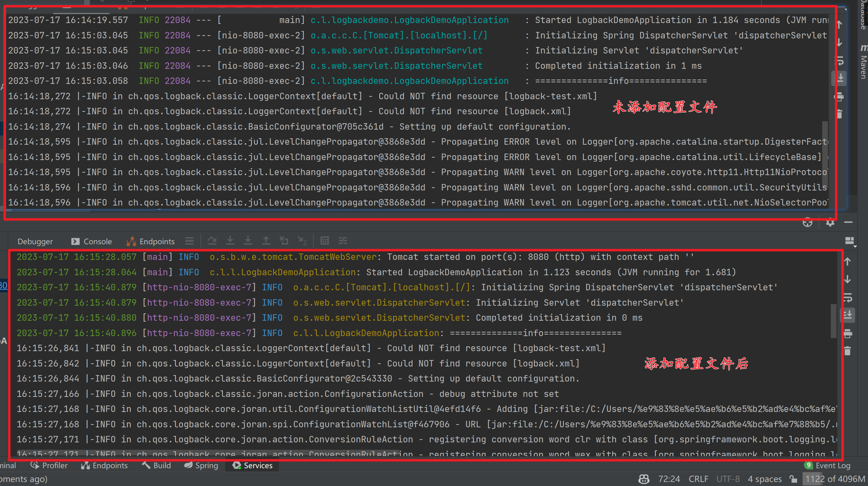Change CRLF line separator
This screenshot has width=868, height=486.
(x=698, y=479)
